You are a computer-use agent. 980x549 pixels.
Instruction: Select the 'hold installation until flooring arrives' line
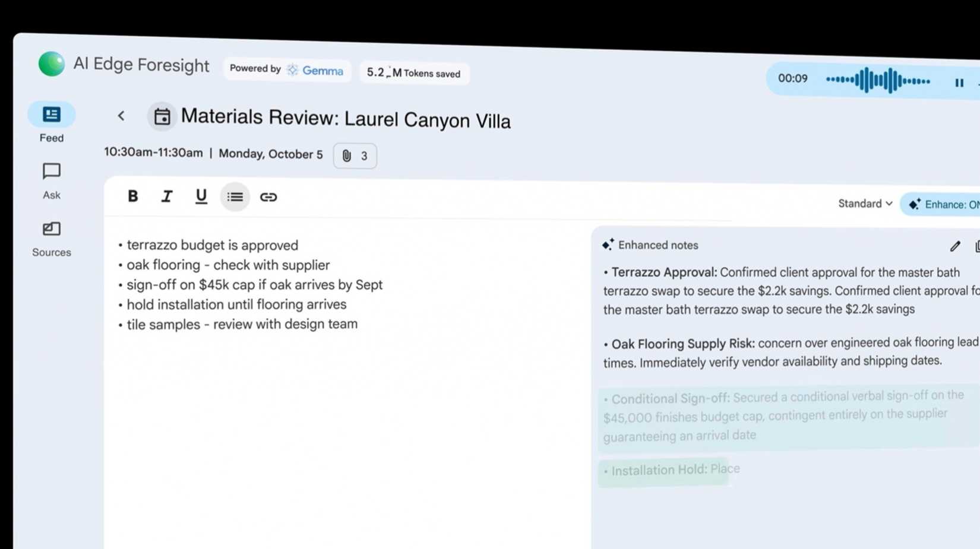click(236, 304)
